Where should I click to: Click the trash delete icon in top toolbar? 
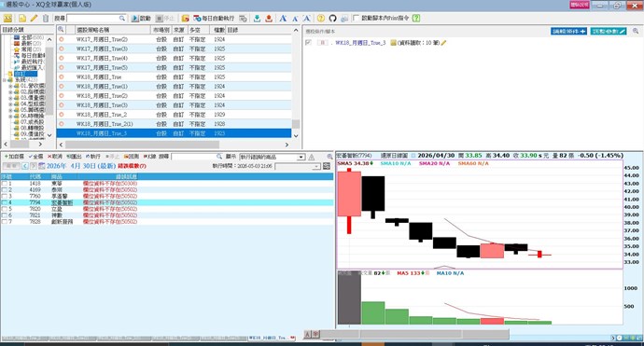tap(46, 19)
